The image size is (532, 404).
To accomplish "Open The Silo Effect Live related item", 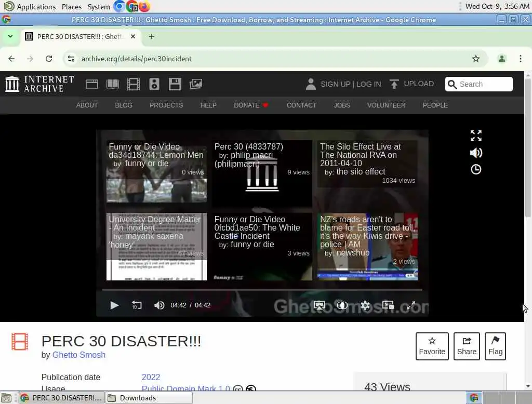I will pos(367,164).
